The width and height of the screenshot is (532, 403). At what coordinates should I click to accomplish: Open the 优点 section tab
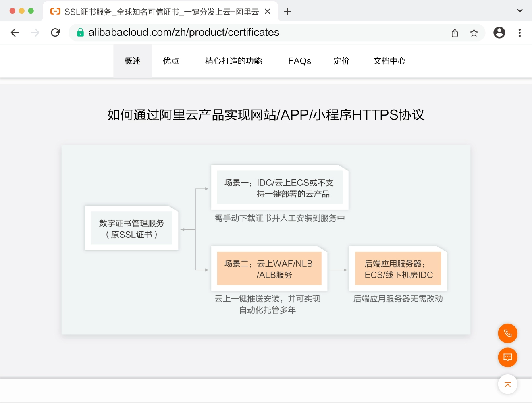coord(171,61)
